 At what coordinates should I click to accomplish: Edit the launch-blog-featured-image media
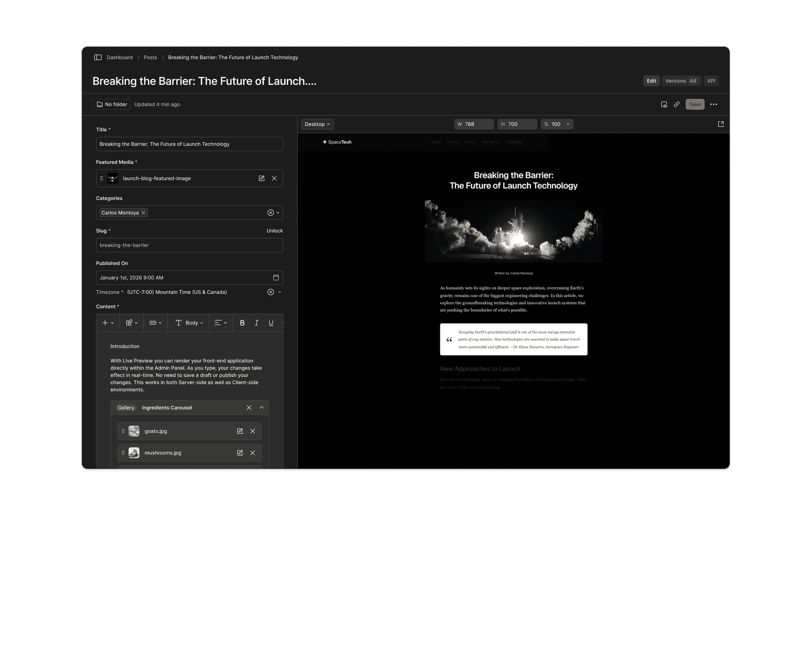[x=262, y=178]
